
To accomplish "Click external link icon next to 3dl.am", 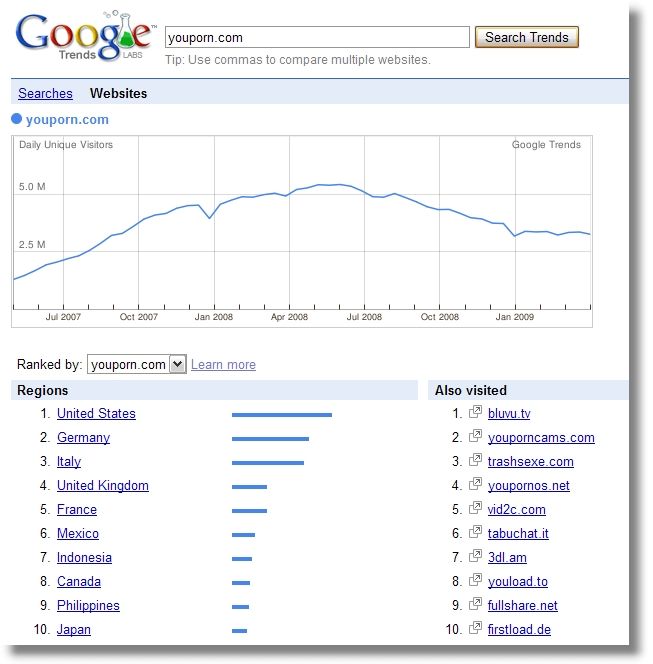I will (x=475, y=556).
